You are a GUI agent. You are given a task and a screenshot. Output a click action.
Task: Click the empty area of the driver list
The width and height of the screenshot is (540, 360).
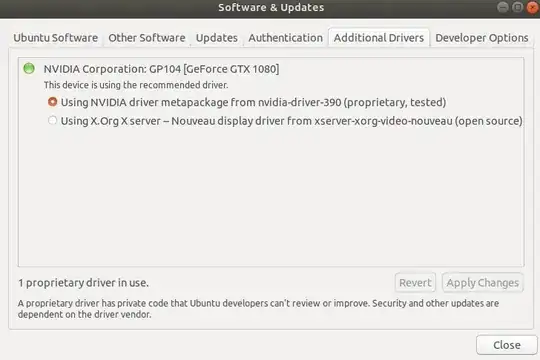(271, 196)
